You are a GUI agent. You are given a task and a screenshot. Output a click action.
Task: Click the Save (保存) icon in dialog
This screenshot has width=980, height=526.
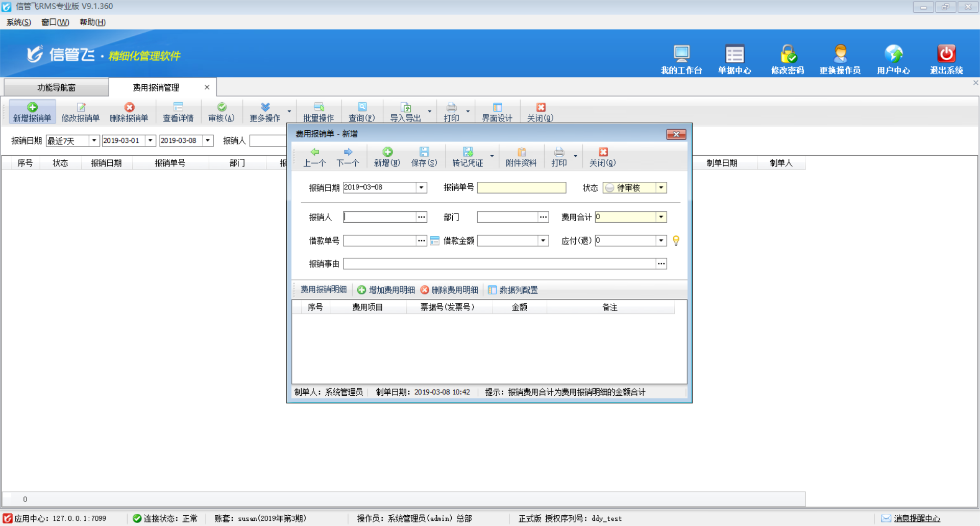click(424, 152)
